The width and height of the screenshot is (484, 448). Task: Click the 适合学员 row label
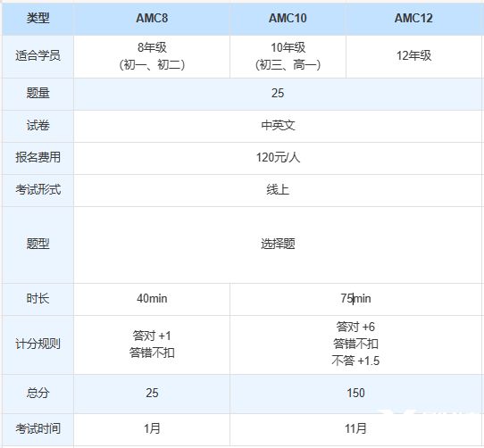coord(38,56)
